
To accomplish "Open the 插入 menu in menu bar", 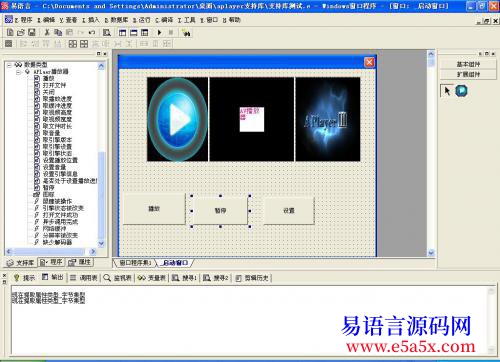I will [91, 20].
